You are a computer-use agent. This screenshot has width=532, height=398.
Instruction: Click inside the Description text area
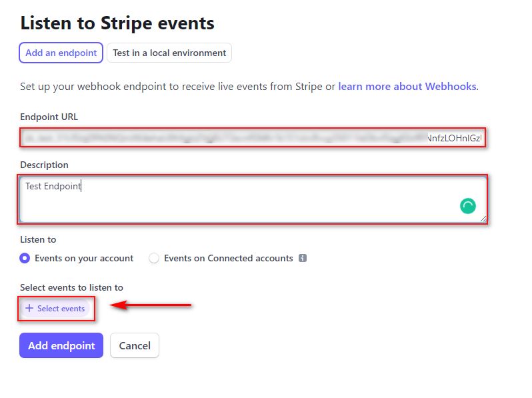click(253, 199)
